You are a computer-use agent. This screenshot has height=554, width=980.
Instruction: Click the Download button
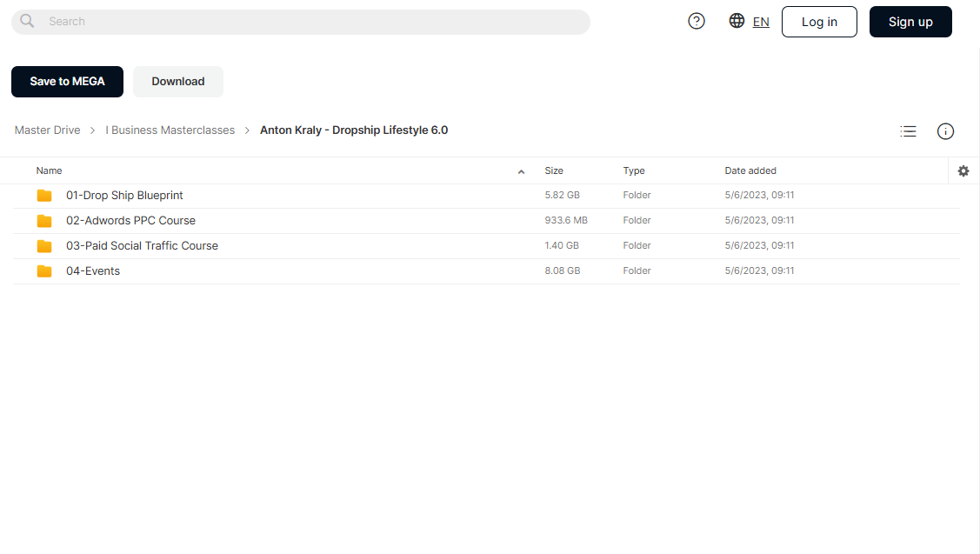(x=178, y=81)
